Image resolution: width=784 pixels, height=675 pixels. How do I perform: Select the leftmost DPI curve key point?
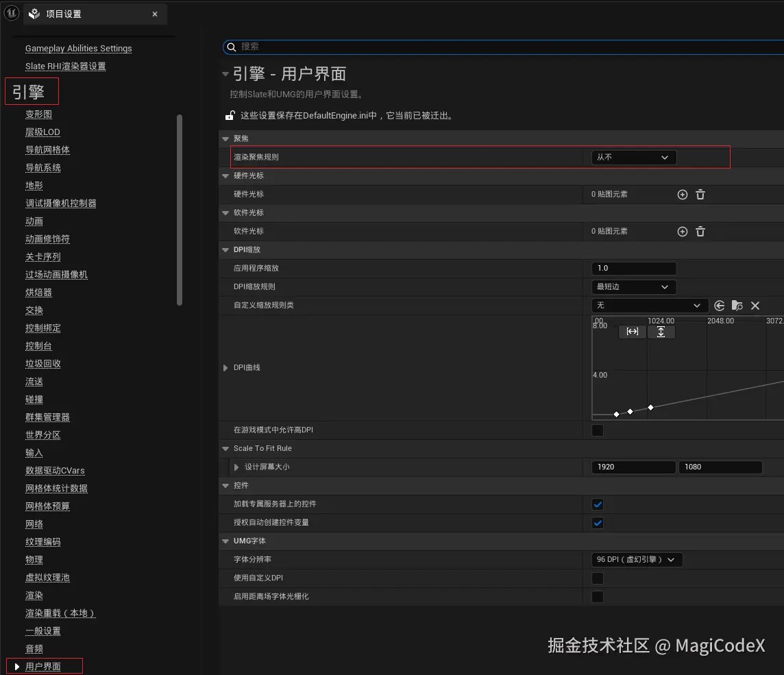(x=617, y=414)
